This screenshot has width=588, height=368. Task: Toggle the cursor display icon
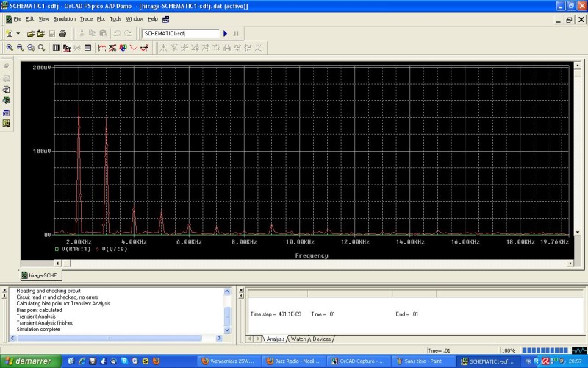point(144,48)
